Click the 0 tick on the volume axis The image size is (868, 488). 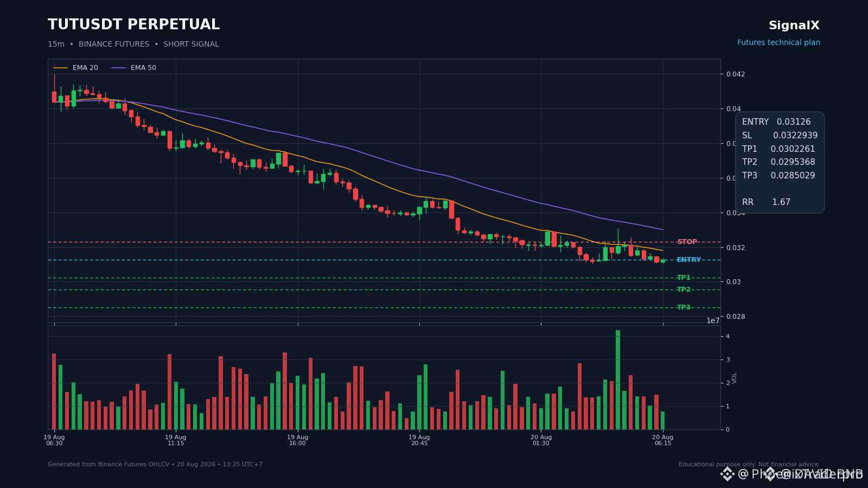tap(727, 430)
